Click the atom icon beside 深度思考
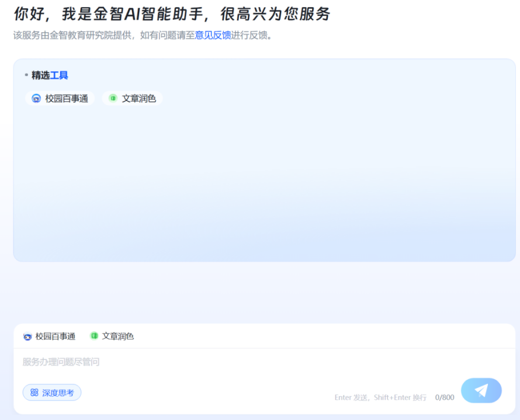Screen dimensions: 520x420 [34, 393]
